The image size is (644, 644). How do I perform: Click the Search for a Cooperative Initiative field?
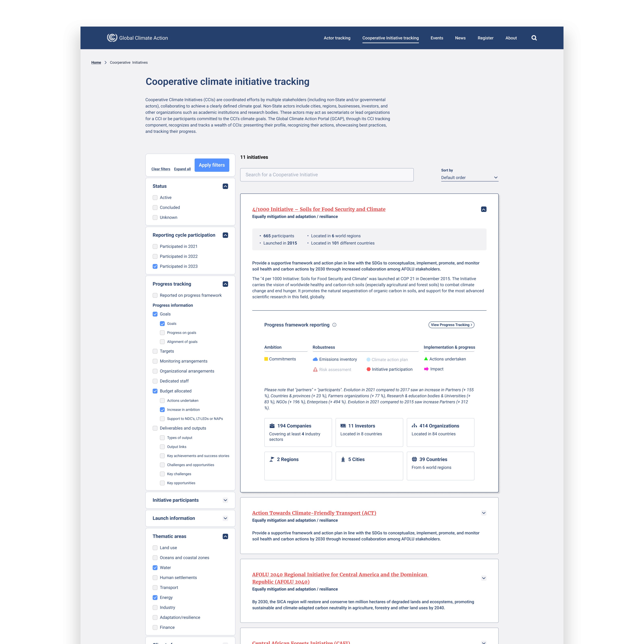point(327,175)
